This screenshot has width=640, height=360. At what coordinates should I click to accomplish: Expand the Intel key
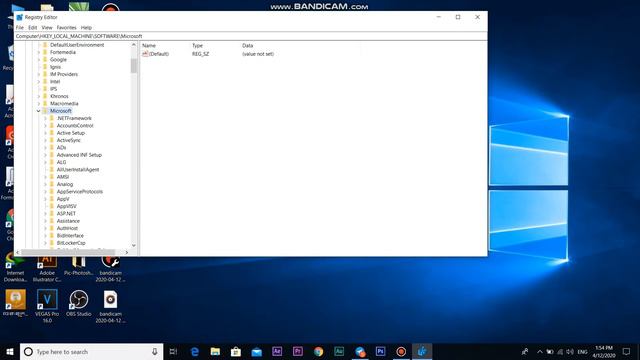pyautogui.click(x=39, y=82)
